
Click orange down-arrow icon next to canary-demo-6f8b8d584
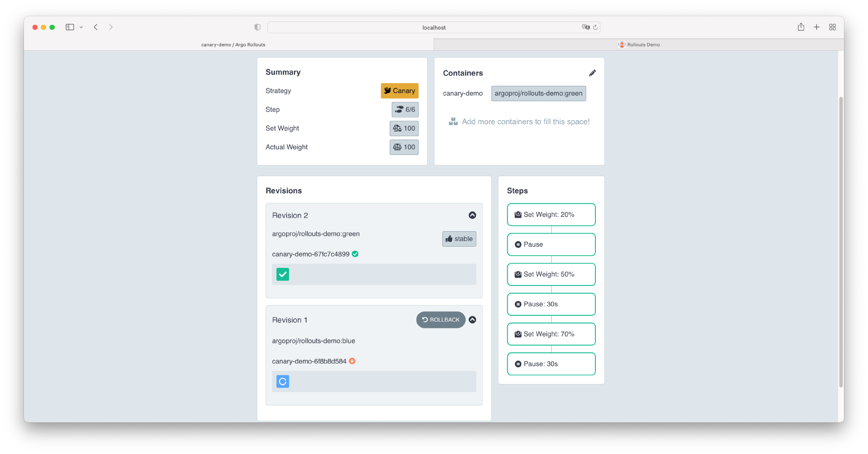[x=352, y=361]
